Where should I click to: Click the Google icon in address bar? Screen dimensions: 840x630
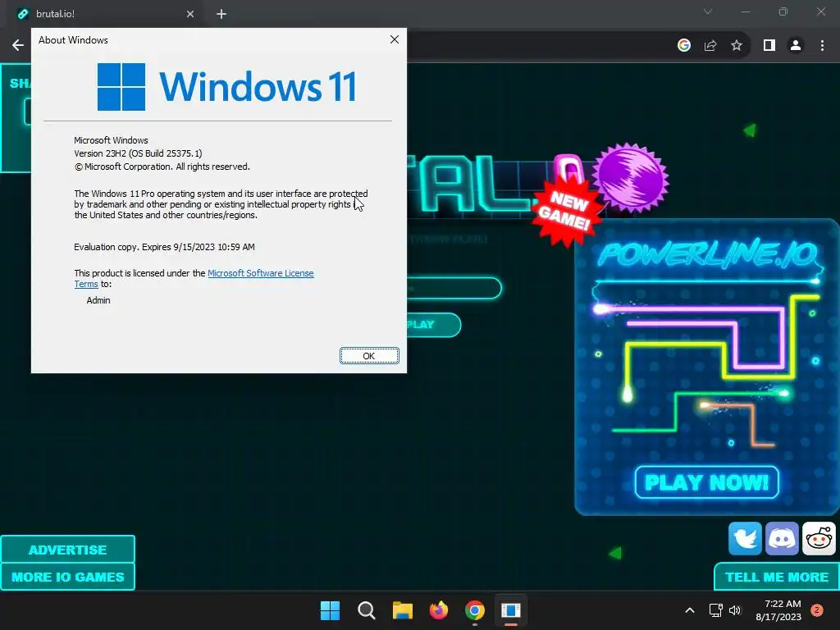tap(683, 45)
